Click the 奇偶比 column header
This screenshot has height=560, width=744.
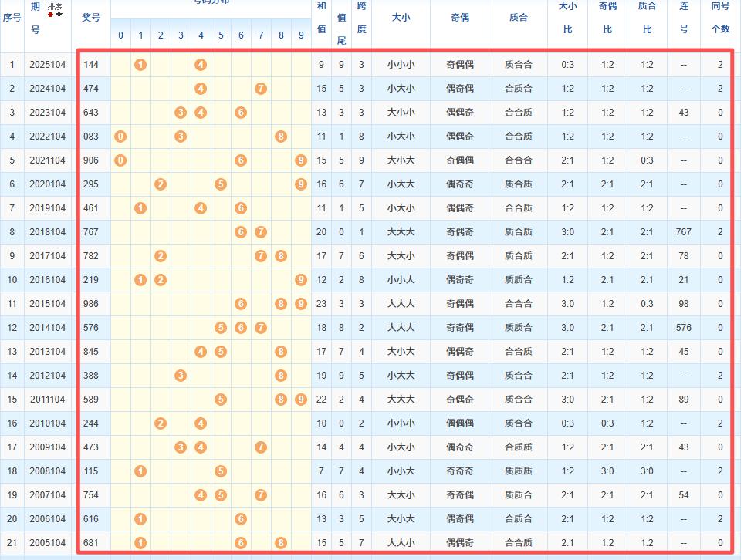(x=607, y=17)
